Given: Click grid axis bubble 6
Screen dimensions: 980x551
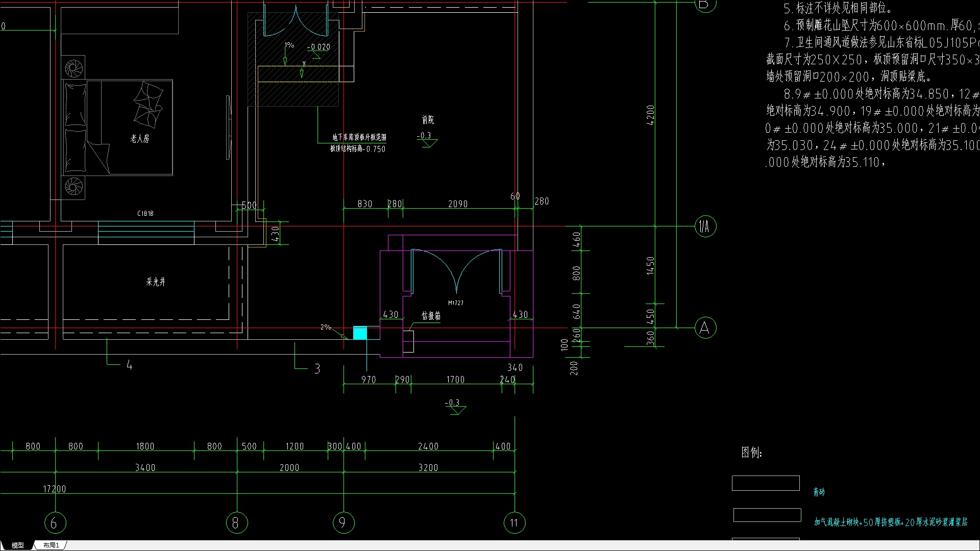Looking at the screenshot, I should coord(55,522).
